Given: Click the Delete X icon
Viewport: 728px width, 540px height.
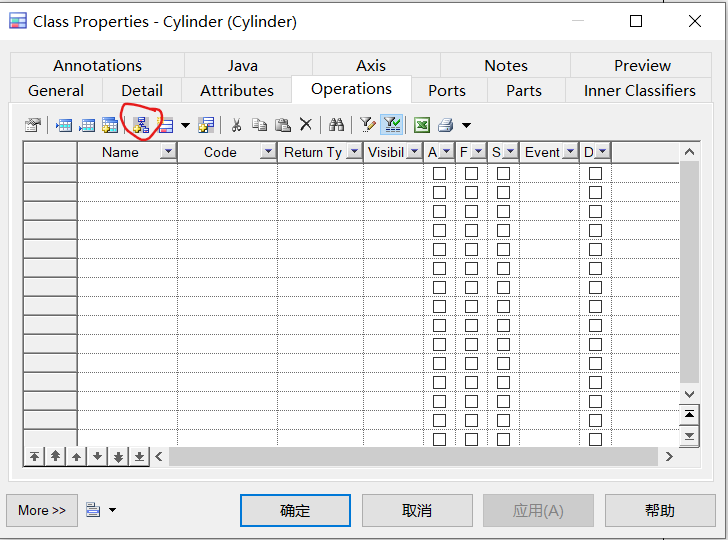Looking at the screenshot, I should tap(306, 125).
